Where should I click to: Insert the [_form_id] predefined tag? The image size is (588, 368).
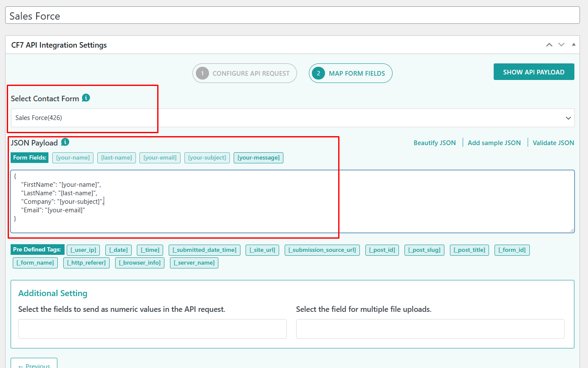[512, 250]
